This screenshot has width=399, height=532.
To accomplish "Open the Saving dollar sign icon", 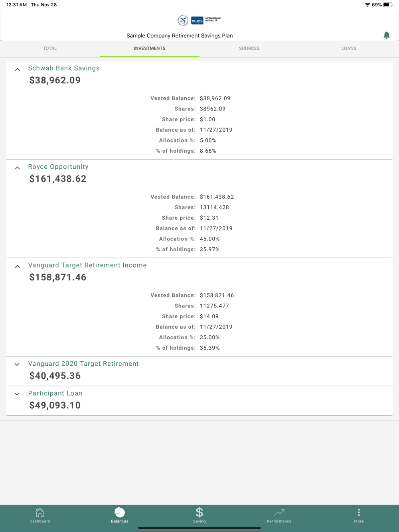I will coord(199,512).
